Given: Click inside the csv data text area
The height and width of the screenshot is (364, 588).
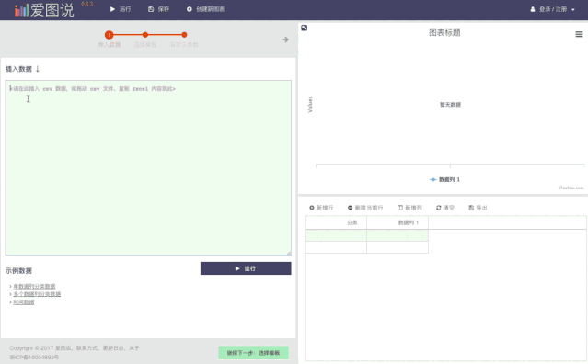Looking at the screenshot, I should pyautogui.click(x=148, y=168).
